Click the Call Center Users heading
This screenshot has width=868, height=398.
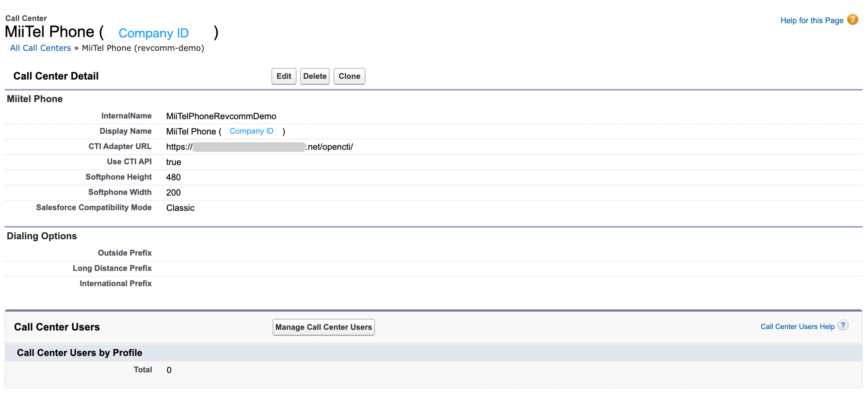point(57,327)
